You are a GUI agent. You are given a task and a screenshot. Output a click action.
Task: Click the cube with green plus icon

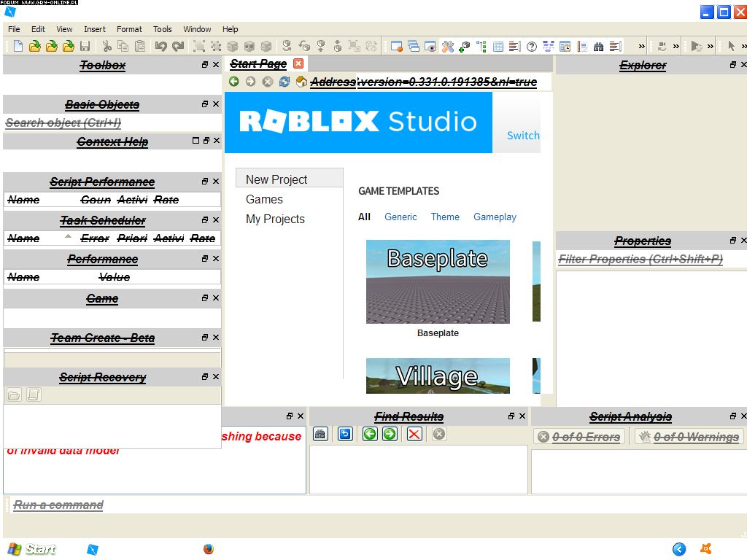tap(465, 46)
